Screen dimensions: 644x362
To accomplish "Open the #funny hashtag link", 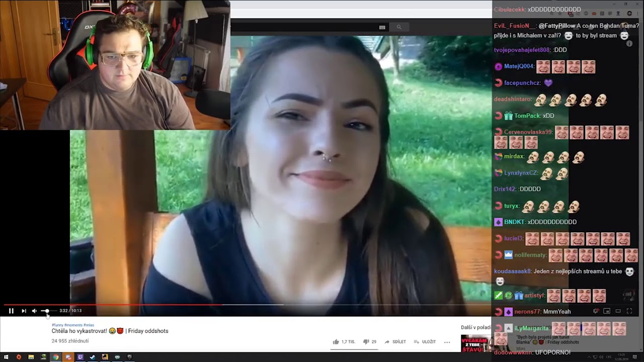I will [57, 325].
